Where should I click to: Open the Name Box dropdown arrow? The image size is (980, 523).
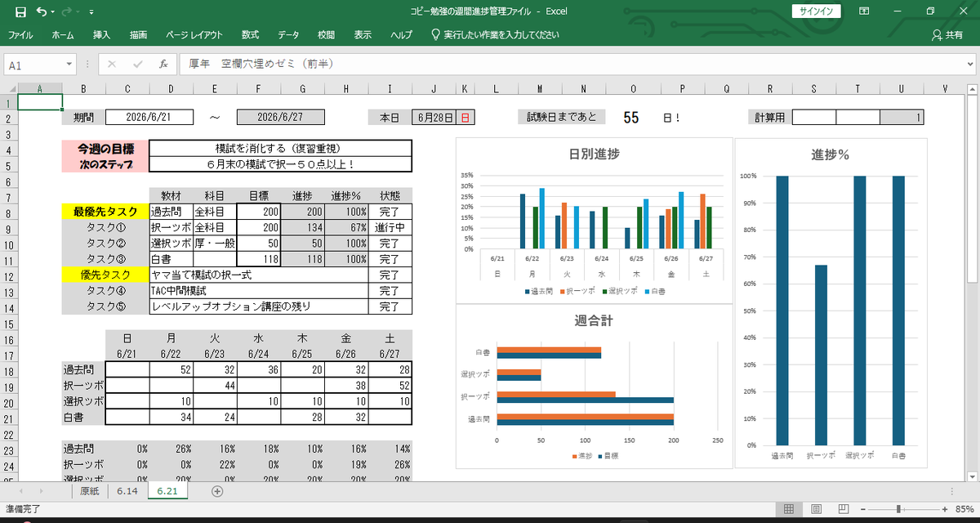69,65
